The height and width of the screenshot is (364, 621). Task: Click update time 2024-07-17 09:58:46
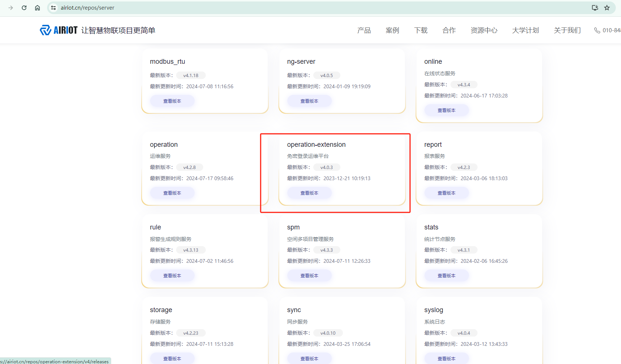point(210,178)
